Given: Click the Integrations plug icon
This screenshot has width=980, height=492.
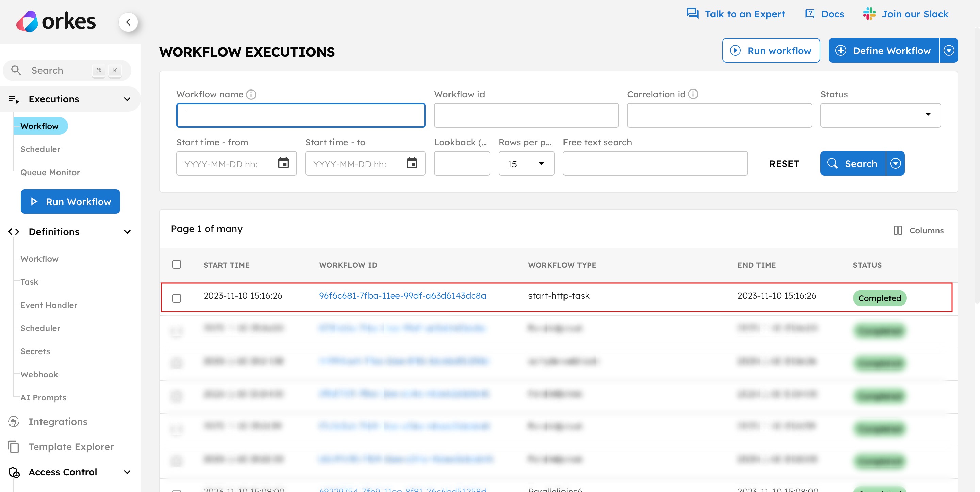Looking at the screenshot, I should (14, 422).
